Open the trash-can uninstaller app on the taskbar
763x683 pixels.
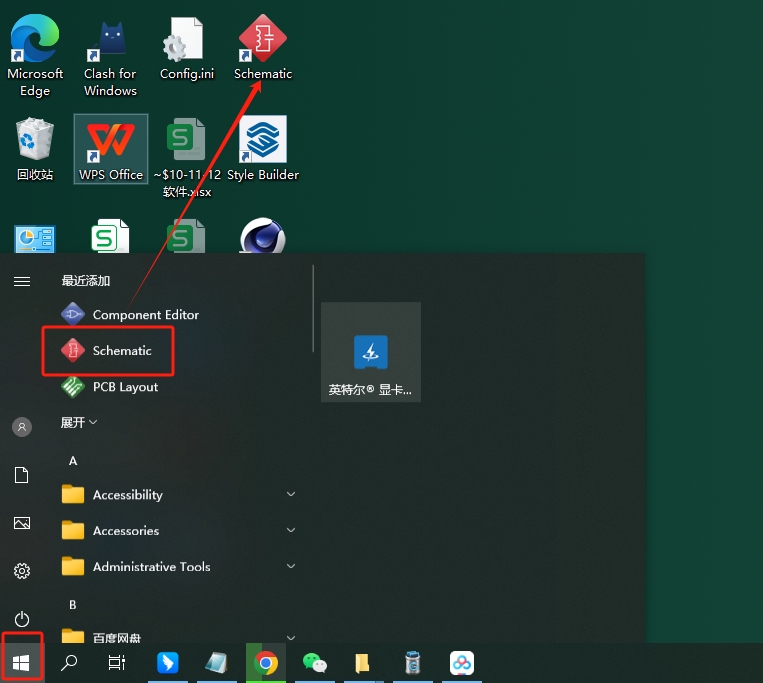(413, 663)
